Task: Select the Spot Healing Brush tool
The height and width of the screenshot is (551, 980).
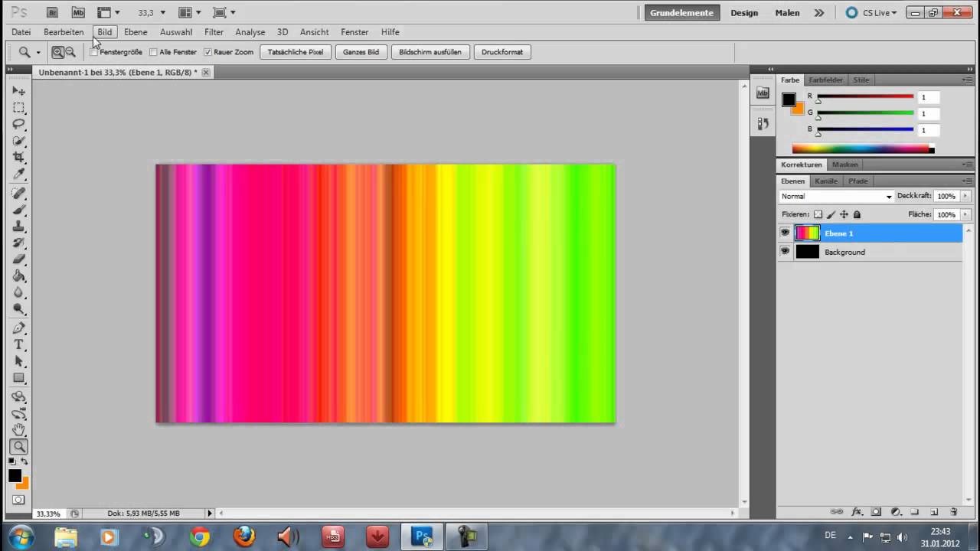Action: (x=19, y=193)
